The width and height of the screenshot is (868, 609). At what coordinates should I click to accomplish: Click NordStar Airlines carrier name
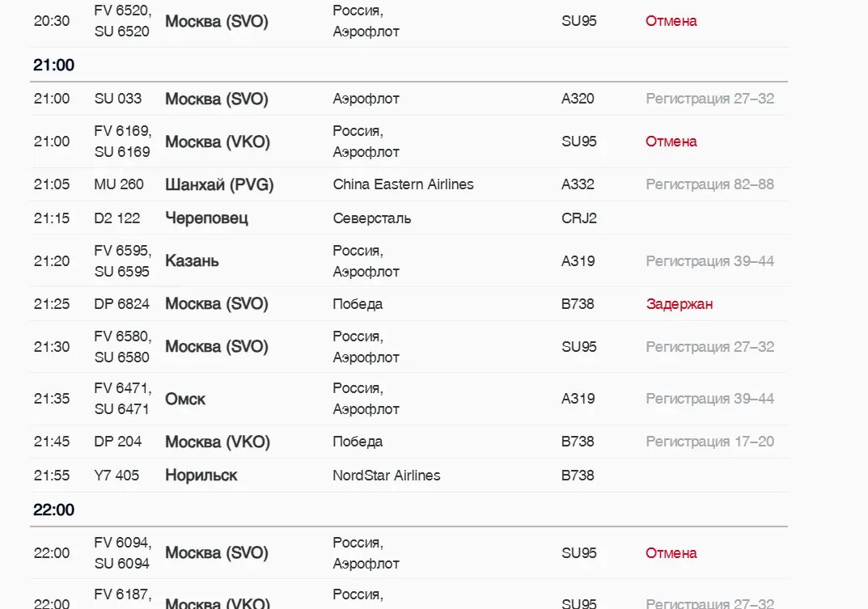coord(387,475)
